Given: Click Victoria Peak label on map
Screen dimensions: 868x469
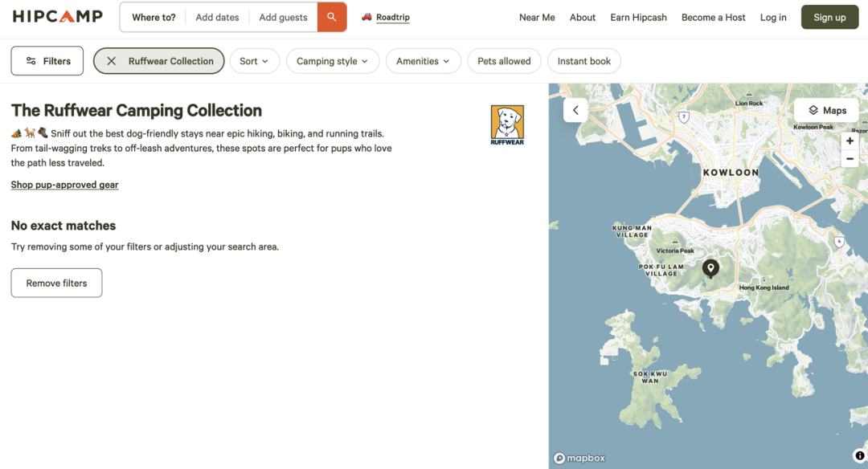Looking at the screenshot, I should coord(675,251).
